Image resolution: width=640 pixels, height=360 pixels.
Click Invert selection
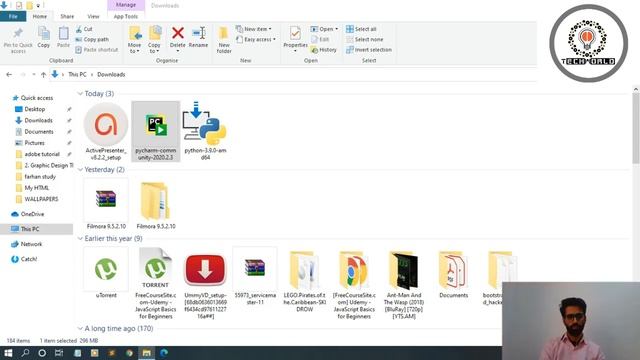[369, 50]
